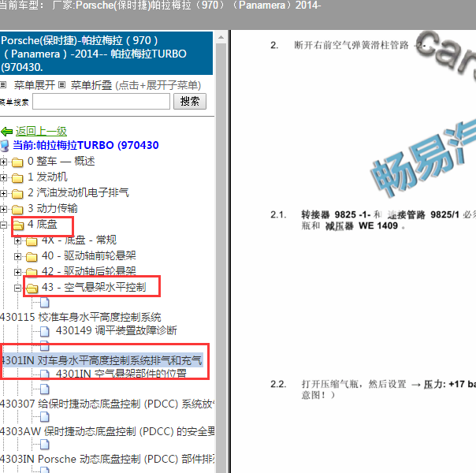
Task: Click the folder icon of 2 汽油发动机电子排气
Action: (17, 194)
